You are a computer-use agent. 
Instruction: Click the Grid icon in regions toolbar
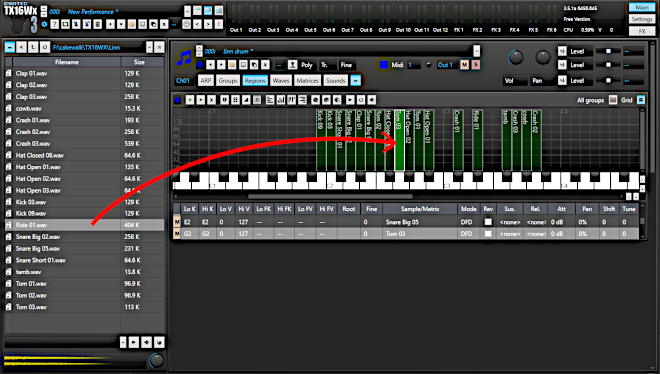click(640, 100)
